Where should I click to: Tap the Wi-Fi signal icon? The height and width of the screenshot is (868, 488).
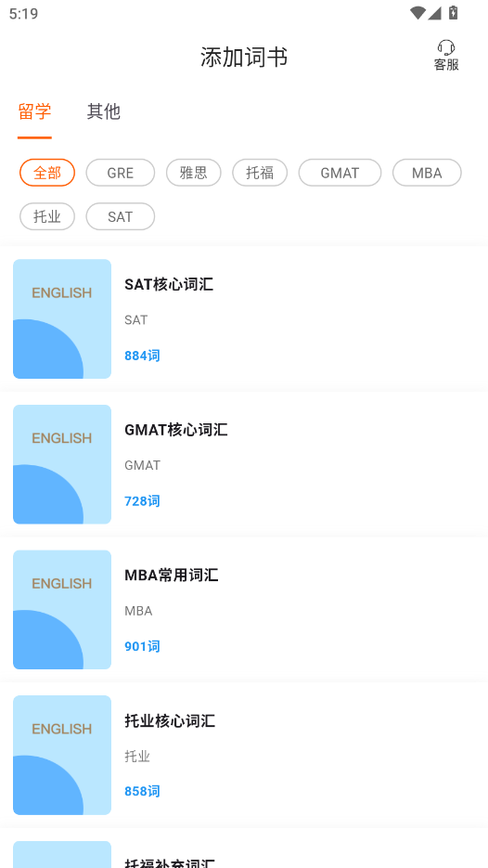pos(417,13)
